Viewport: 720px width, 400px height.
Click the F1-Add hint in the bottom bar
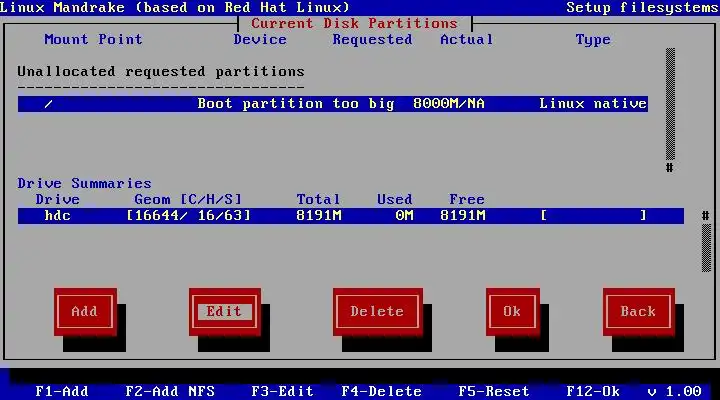[x=62, y=391]
